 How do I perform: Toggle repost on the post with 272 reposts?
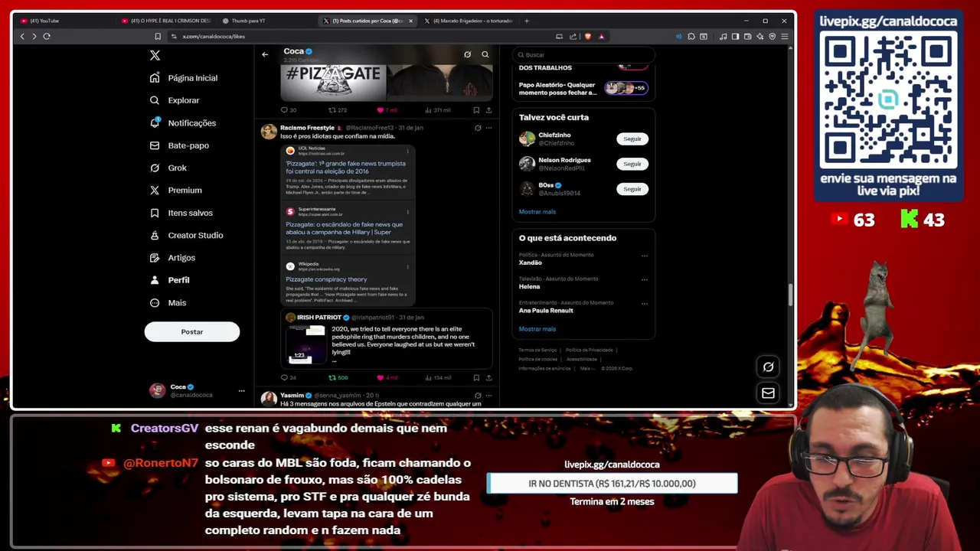click(x=338, y=110)
